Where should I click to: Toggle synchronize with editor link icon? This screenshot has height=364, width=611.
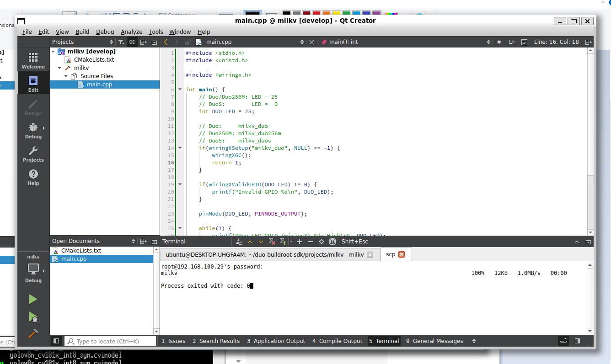pyautogui.click(x=132, y=42)
